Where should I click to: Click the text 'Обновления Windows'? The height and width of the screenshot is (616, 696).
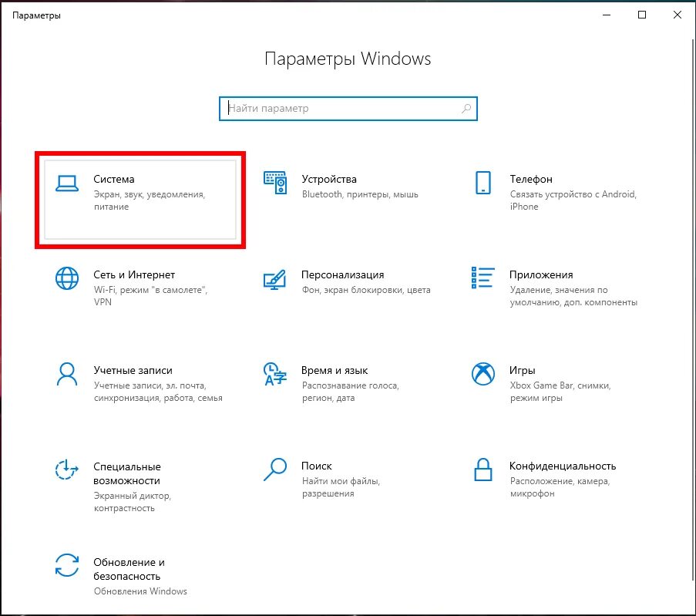coord(140,591)
